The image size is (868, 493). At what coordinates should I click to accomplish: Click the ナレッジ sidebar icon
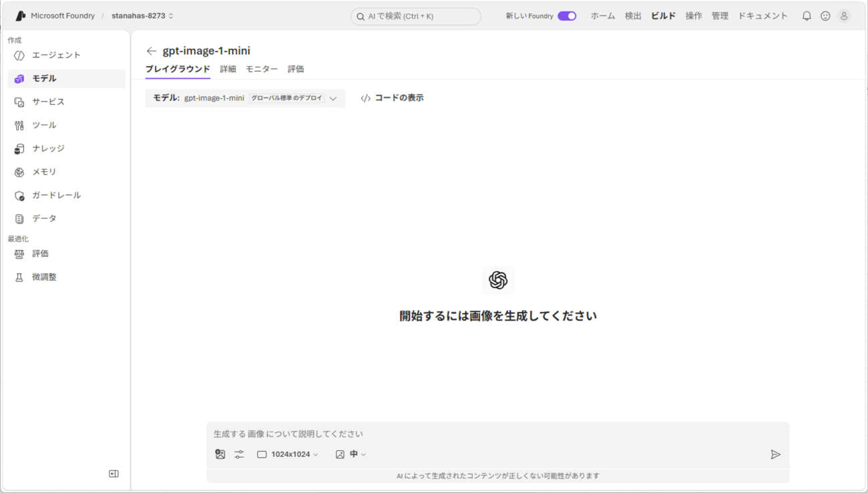pyautogui.click(x=19, y=149)
